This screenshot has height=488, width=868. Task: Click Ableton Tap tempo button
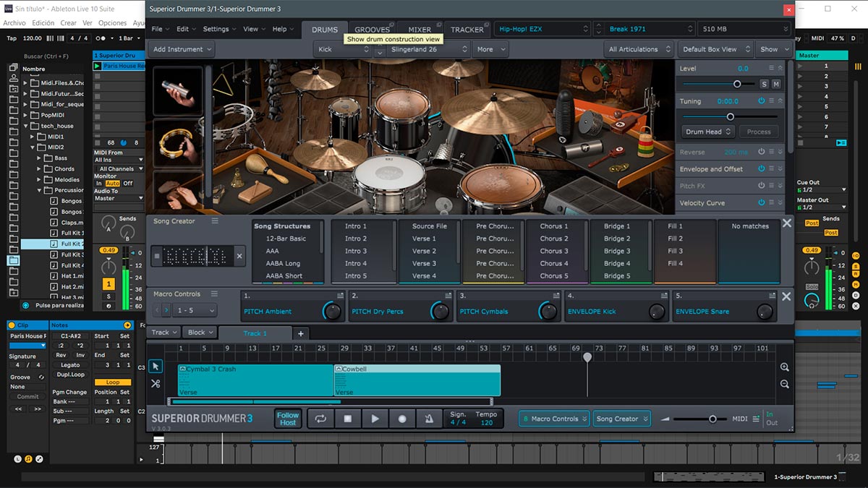[x=12, y=38]
